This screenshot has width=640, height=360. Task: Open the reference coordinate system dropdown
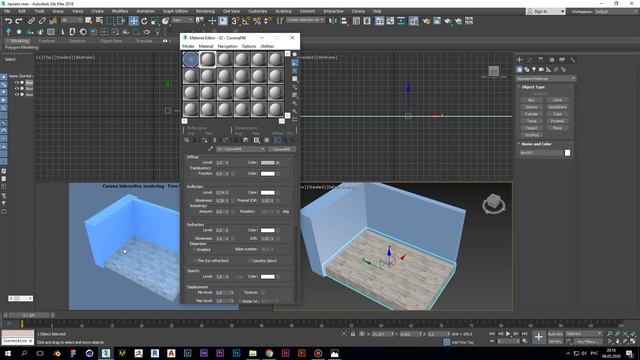pyautogui.click(x=182, y=20)
